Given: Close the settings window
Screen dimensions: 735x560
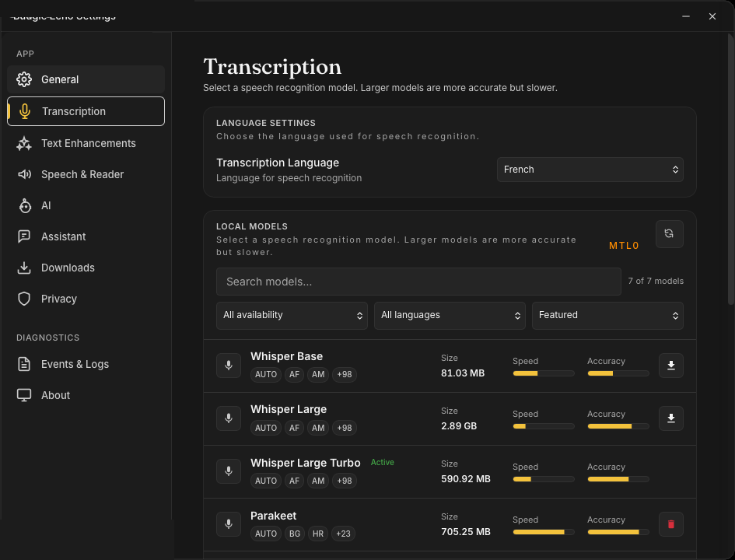Looking at the screenshot, I should tap(712, 16).
